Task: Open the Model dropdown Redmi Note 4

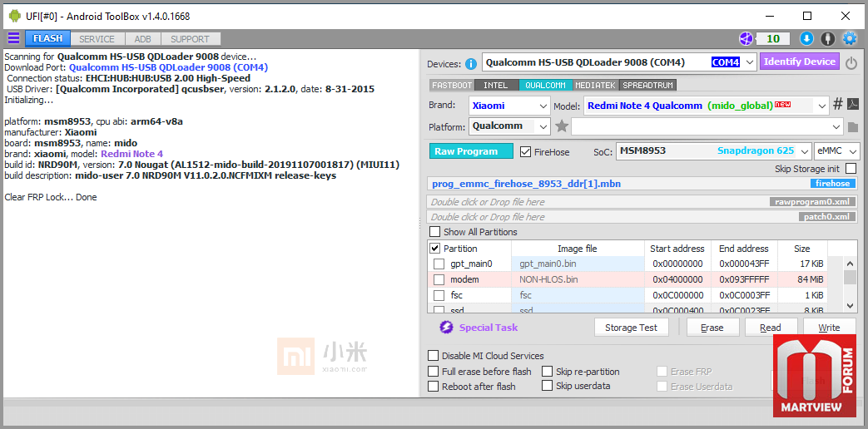Action: coord(706,106)
